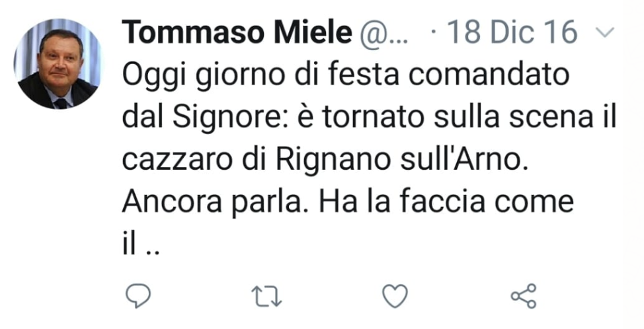Open Tommaso Miele's profile picture
This screenshot has width=644, height=329.
58,63
